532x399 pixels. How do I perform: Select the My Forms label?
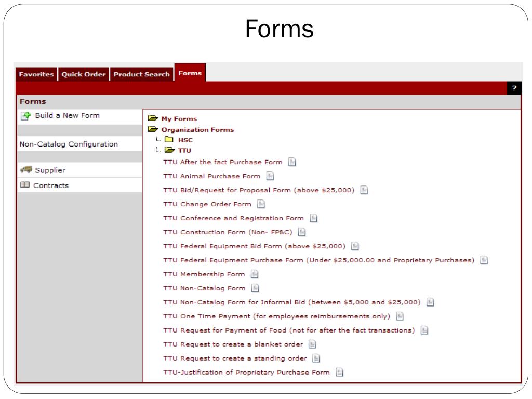179,119
